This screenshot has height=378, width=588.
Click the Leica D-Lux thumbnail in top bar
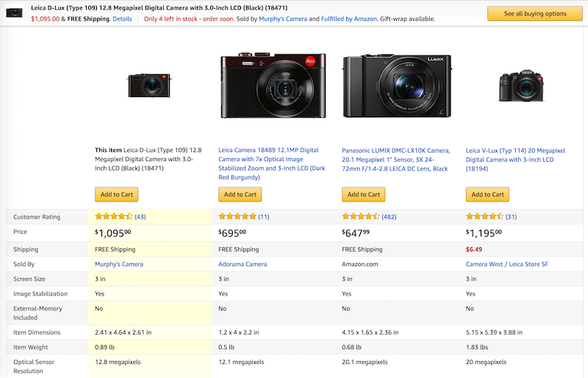click(15, 13)
